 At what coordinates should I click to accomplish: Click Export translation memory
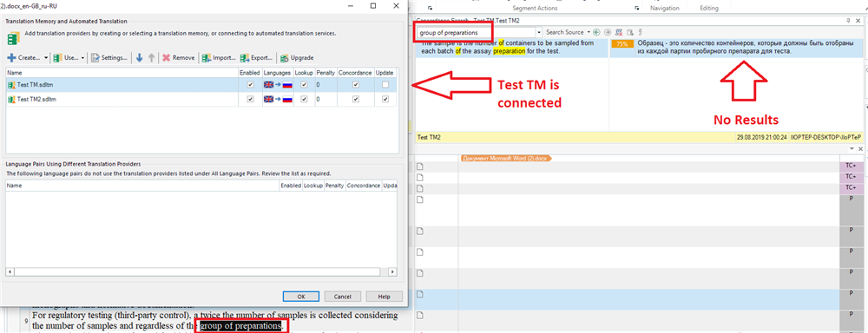[257, 57]
